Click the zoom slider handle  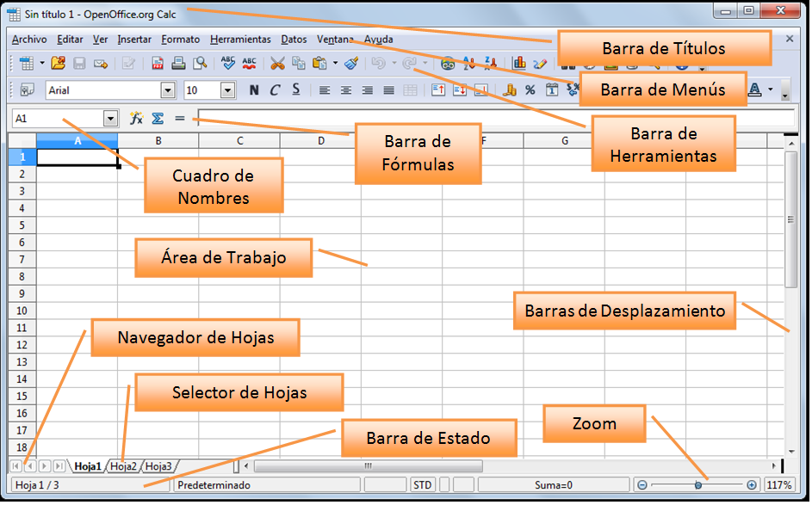pos(698,485)
